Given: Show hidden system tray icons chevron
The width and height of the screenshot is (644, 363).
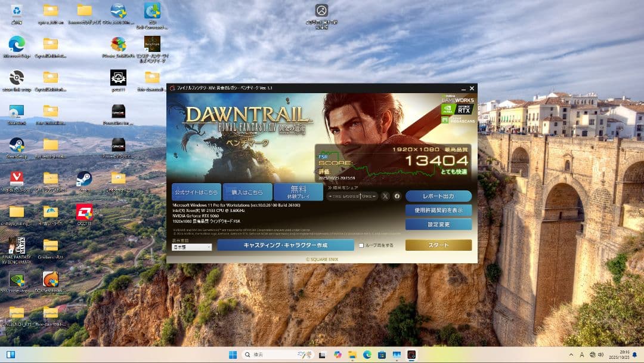Looking at the screenshot, I should pyautogui.click(x=571, y=355).
